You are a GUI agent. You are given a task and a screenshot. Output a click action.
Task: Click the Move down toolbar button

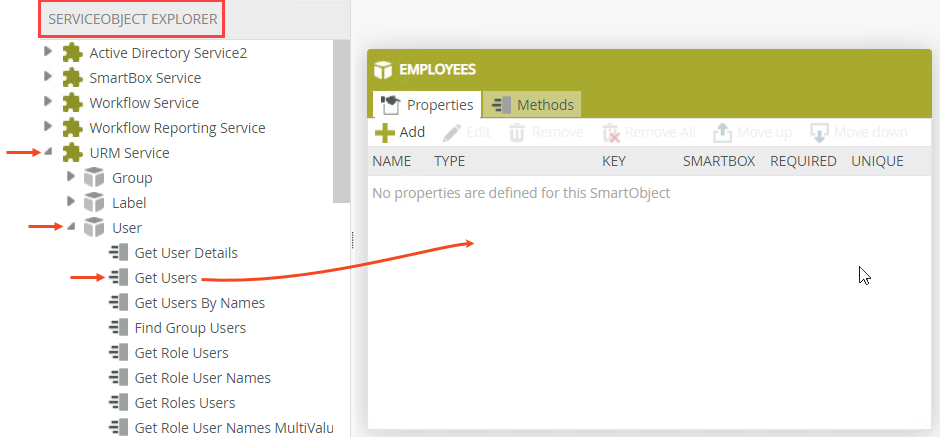[858, 132]
